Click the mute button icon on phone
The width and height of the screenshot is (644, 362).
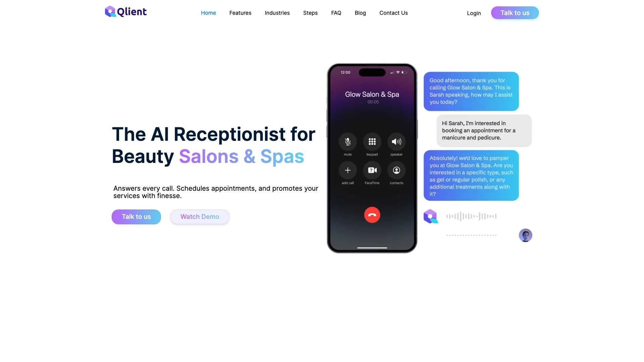tap(347, 141)
